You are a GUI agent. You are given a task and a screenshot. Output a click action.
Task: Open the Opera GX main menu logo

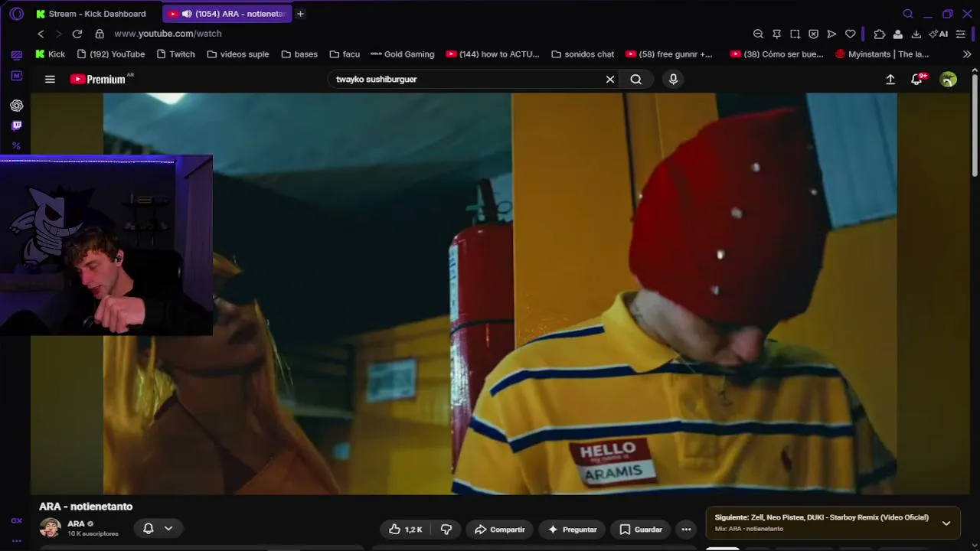[17, 14]
